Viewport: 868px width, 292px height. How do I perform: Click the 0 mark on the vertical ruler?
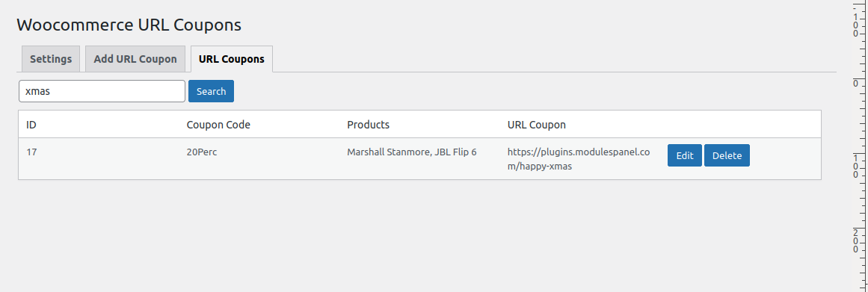(856, 84)
